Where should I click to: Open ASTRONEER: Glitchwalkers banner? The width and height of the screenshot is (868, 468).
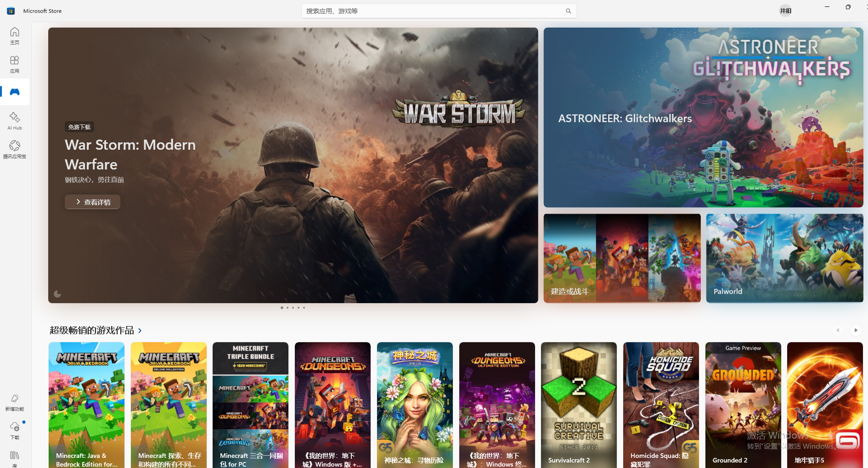pos(703,117)
